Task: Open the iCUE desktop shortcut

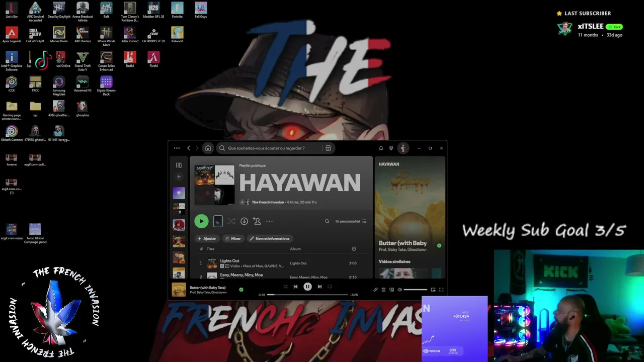Action: pyautogui.click(x=12, y=84)
